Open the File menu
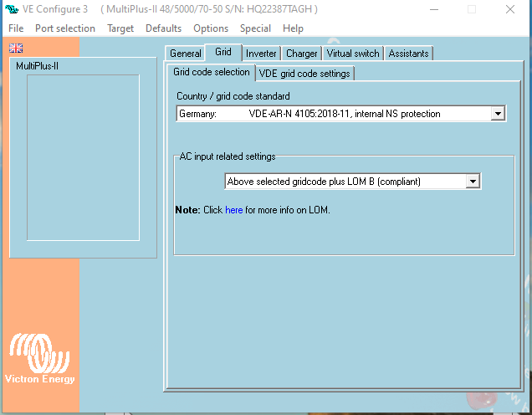Viewport: 532px width, 415px height. click(16, 28)
